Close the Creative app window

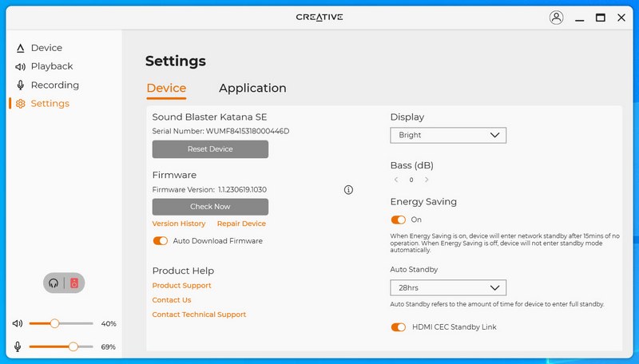621,18
